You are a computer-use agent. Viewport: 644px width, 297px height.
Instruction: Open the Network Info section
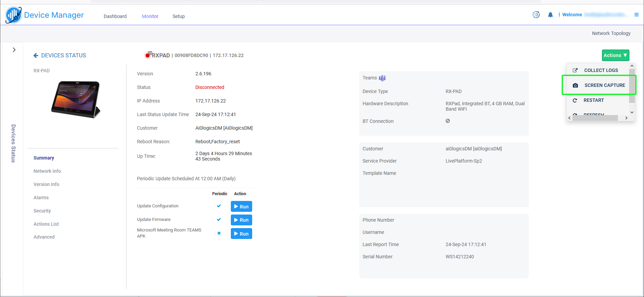coord(47,171)
